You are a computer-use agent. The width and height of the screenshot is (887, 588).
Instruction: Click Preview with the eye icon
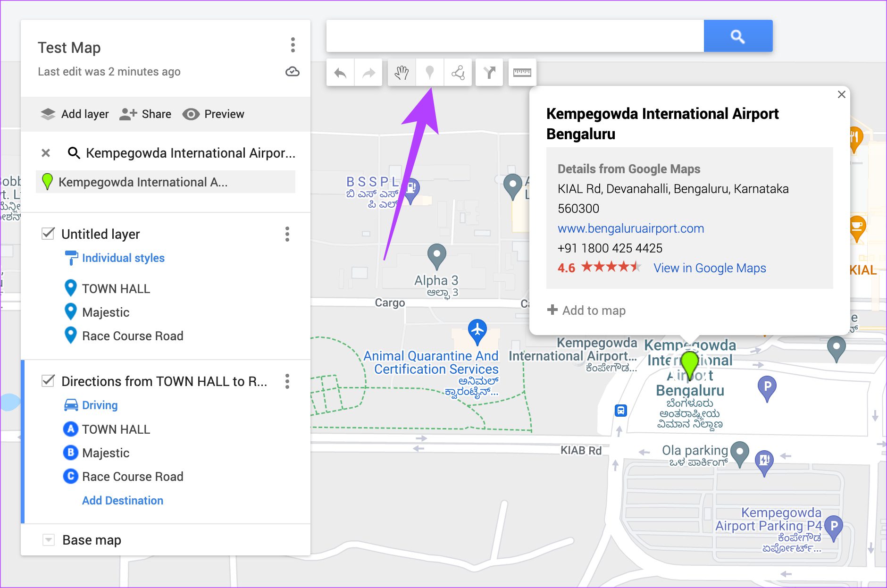[x=213, y=114]
